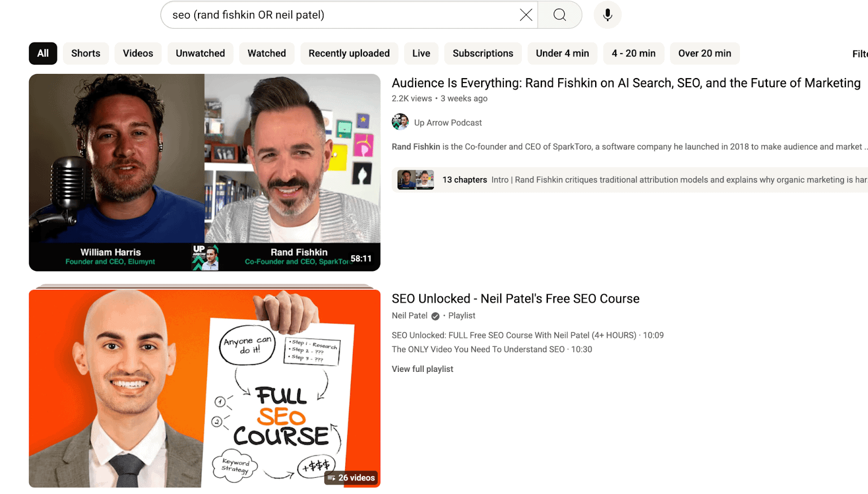Viewport: 868px width, 494px height.
Task: Filter results by Watched
Action: [x=267, y=53]
